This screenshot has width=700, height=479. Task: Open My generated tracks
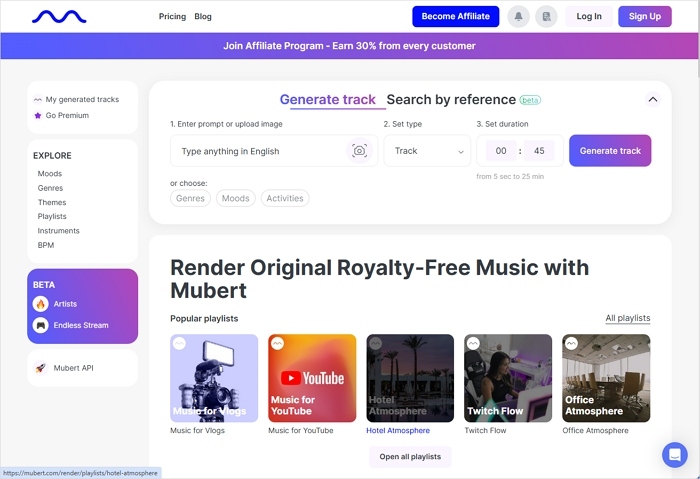point(82,100)
